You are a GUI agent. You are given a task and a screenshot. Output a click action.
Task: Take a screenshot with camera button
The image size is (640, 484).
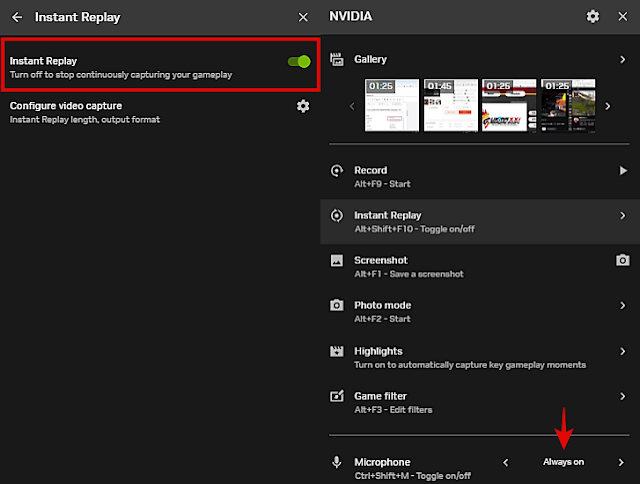622,260
